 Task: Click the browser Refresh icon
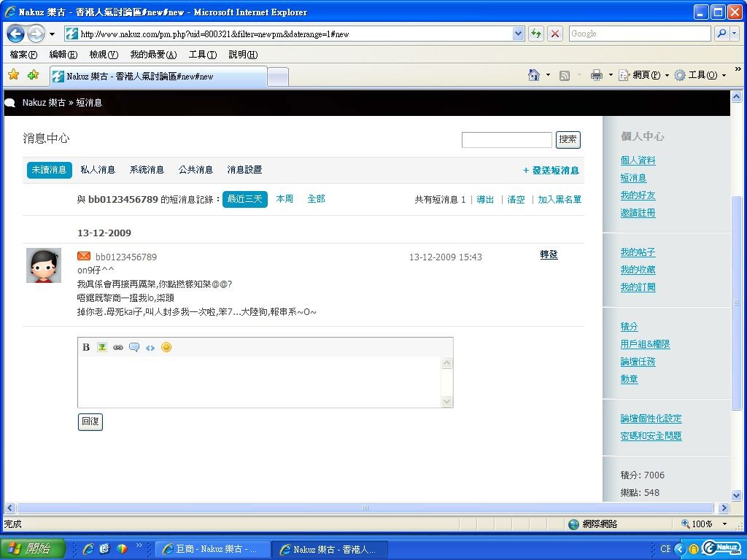click(x=536, y=34)
